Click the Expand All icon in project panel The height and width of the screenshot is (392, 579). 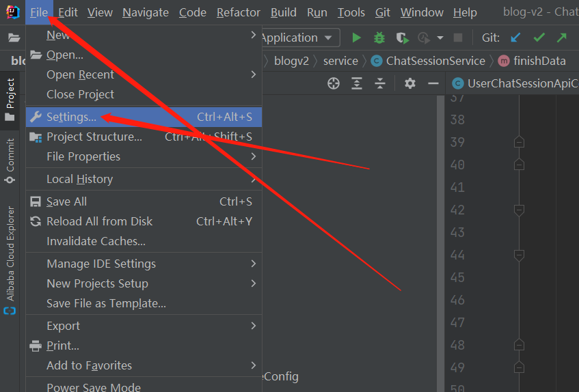357,83
